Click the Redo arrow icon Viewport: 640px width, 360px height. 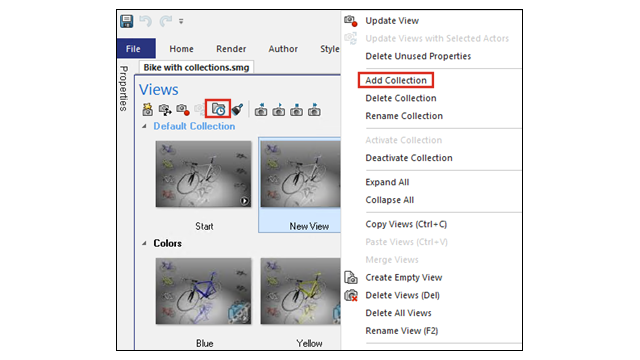165,21
